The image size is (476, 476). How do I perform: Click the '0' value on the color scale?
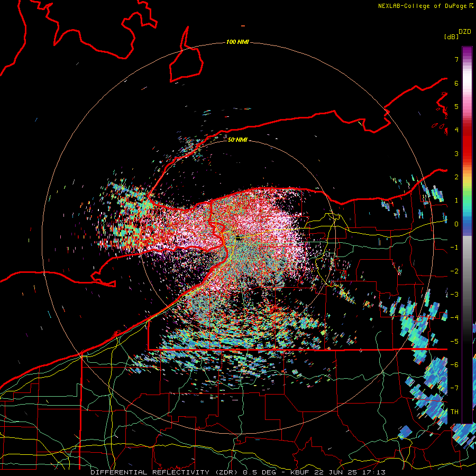pos(456,224)
